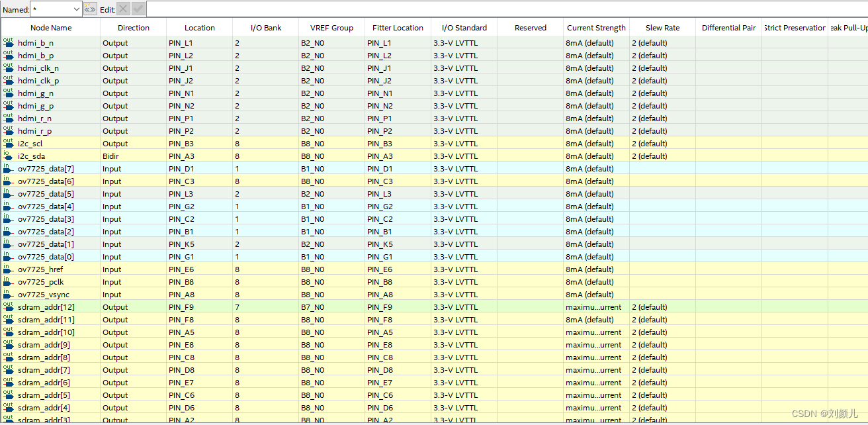Click the input pin icon for ov7725_vsync
This screenshot has height=425, width=868.
coord(8,295)
